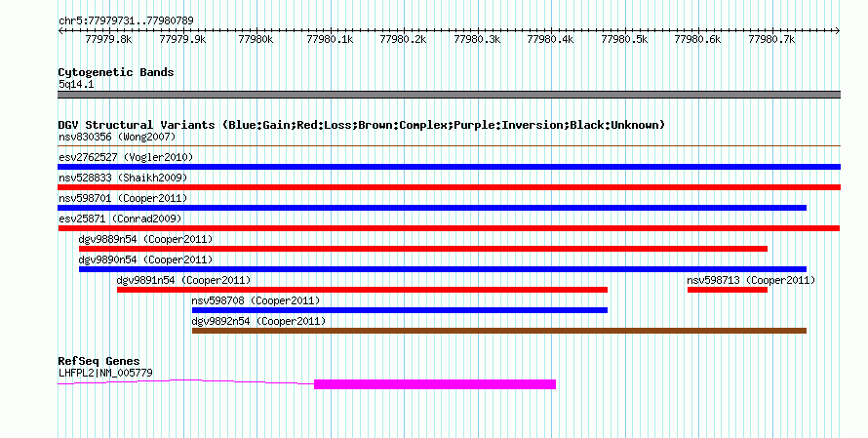This screenshot has height=438, width=868.
Task: Open the nsv830356 (Wong2007) label
Action: pyautogui.click(x=117, y=137)
